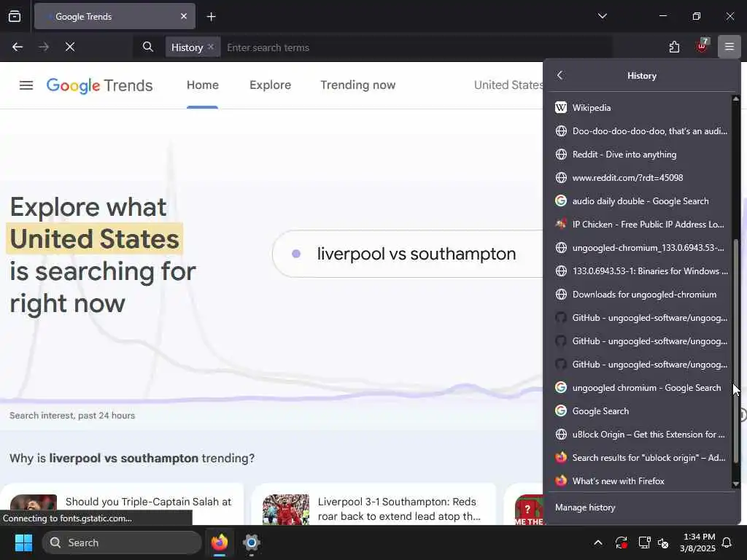Click the Google Trends logo
747x560 pixels.
[x=99, y=85]
